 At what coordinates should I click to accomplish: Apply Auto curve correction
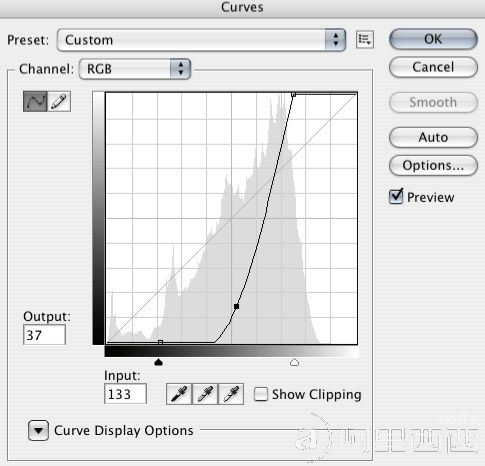(433, 137)
